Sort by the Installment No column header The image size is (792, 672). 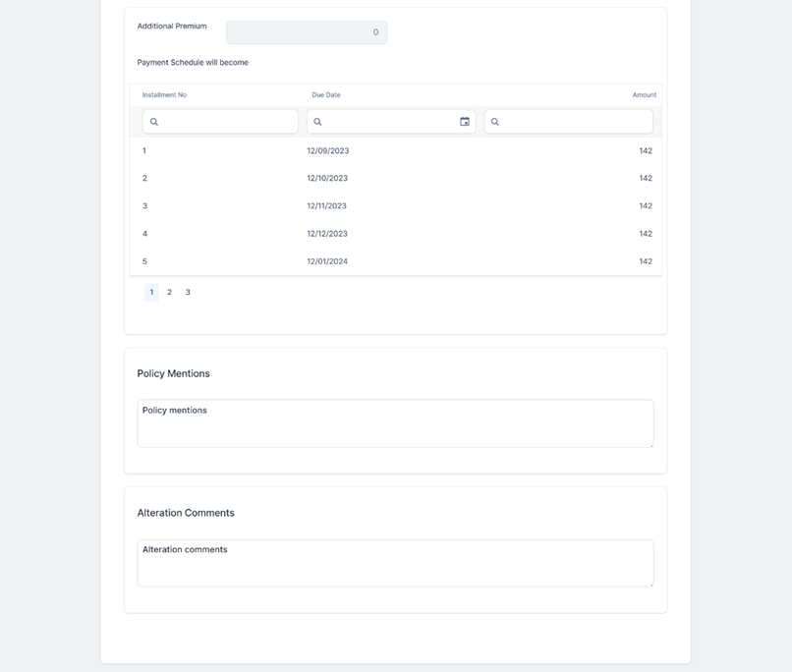164,95
